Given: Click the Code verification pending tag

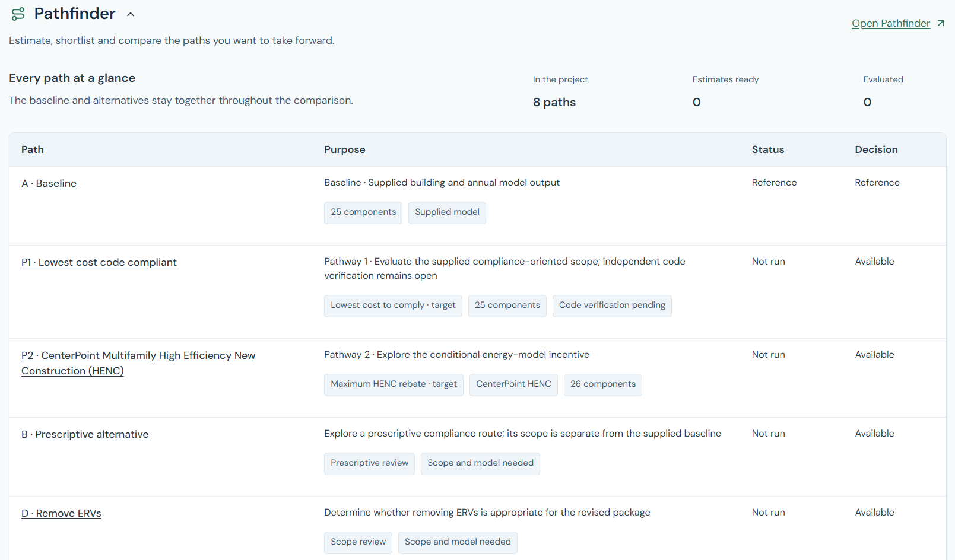Looking at the screenshot, I should tap(612, 306).
